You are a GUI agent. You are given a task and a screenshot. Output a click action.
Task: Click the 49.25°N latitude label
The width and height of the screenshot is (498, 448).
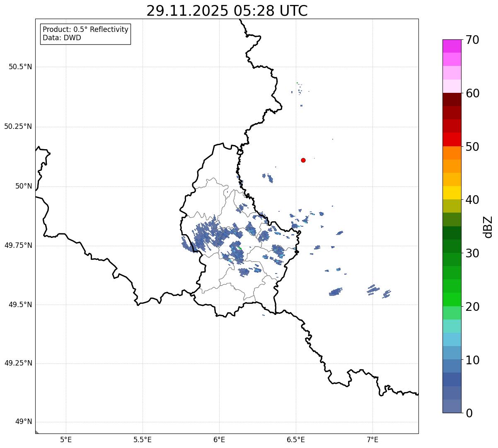[18, 363]
